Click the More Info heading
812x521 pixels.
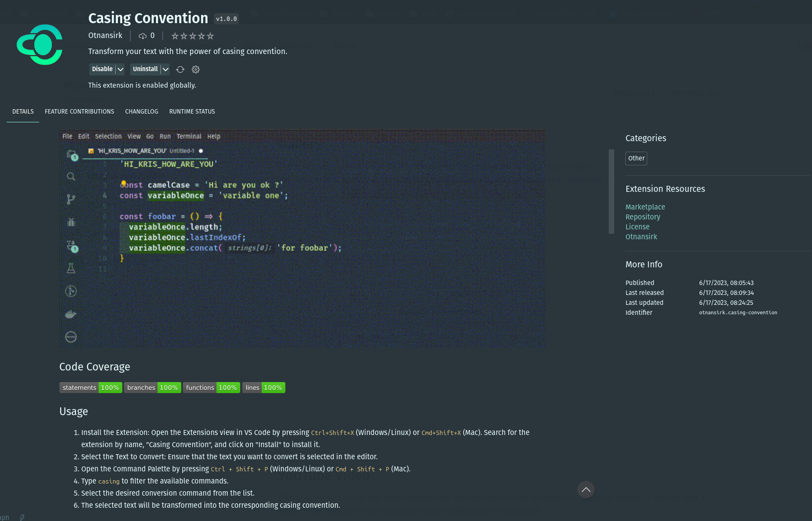[x=643, y=265]
